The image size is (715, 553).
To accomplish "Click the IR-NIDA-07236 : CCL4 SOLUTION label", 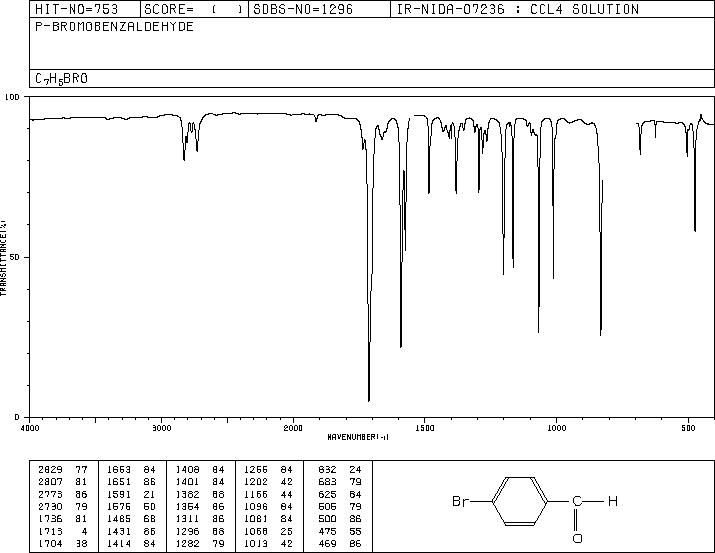I will (518, 9).
